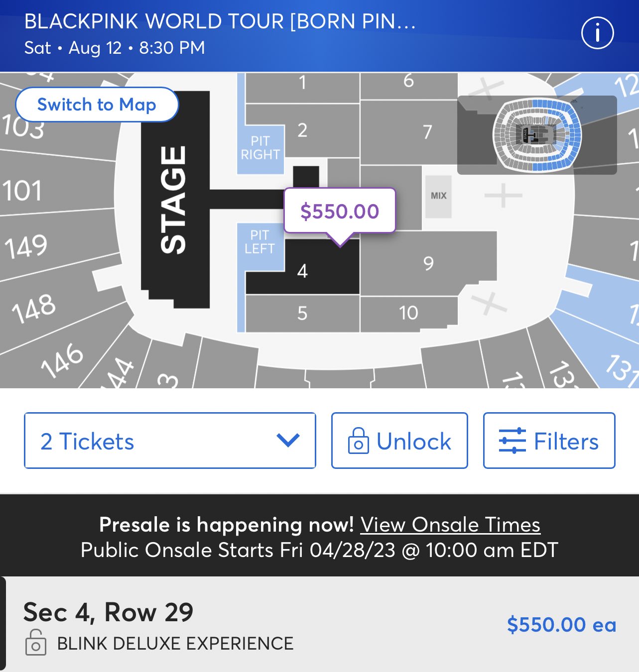Screen dimensions: 639x672
Task: Select the $550.00 price tooltip
Action: 340,211
